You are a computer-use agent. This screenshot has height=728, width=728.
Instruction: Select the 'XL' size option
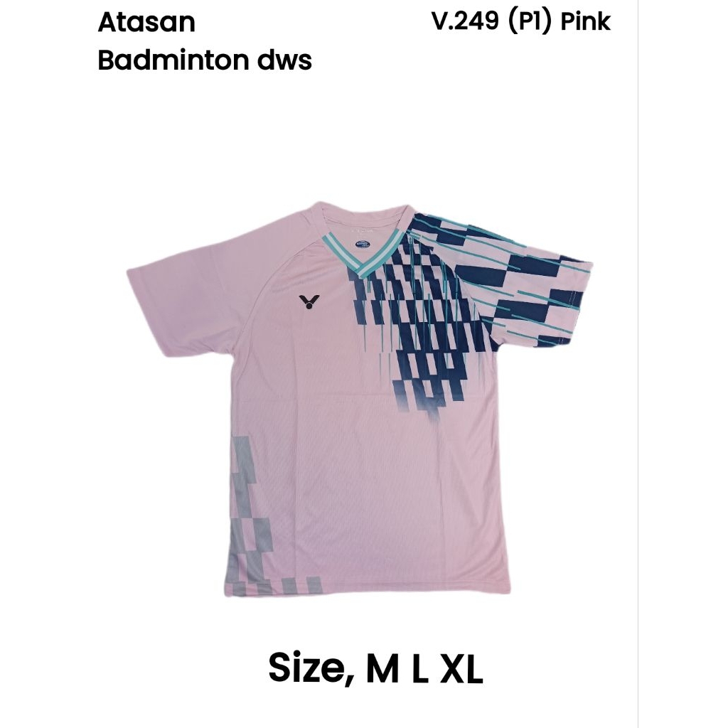(461, 668)
